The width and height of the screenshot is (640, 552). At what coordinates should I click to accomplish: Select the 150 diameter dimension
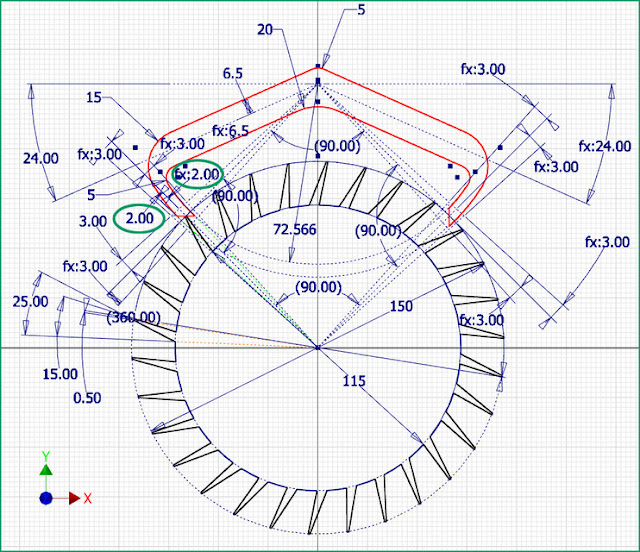[x=401, y=306]
